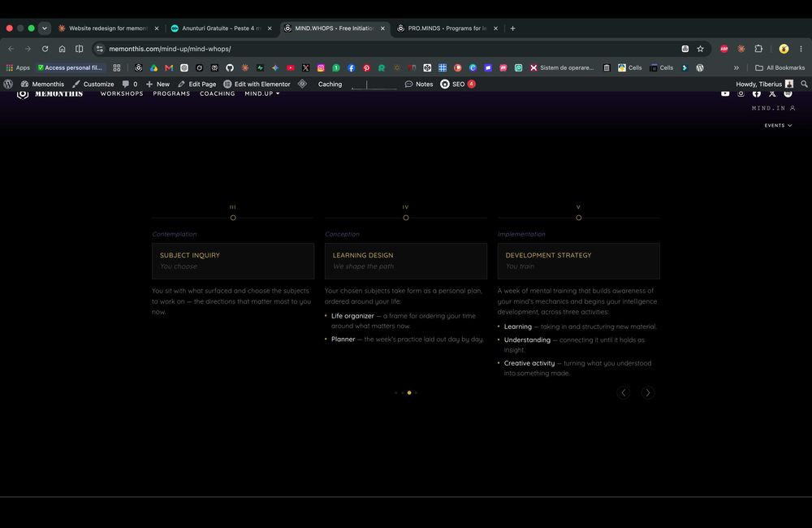The height and width of the screenshot is (528, 812).
Task: Open the Instagram bookmark icon
Action: [321, 68]
